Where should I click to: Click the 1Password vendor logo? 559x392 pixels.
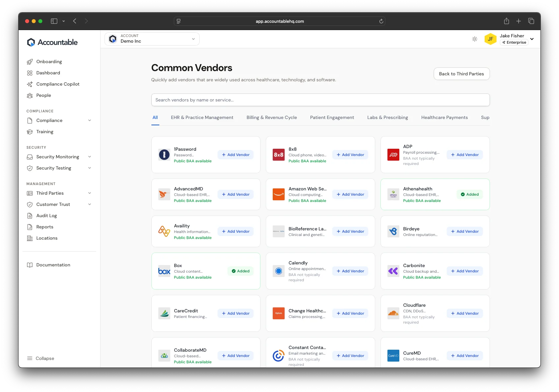pyautogui.click(x=164, y=155)
